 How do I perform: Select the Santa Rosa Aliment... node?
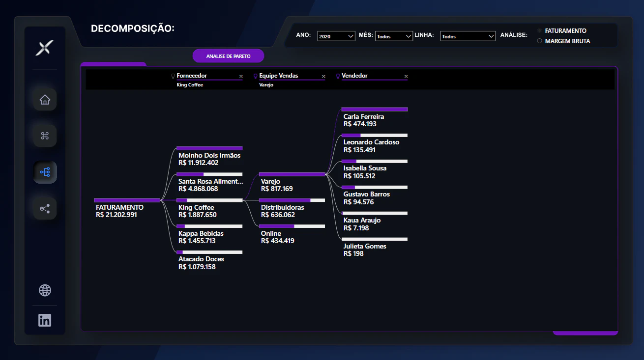209,182
